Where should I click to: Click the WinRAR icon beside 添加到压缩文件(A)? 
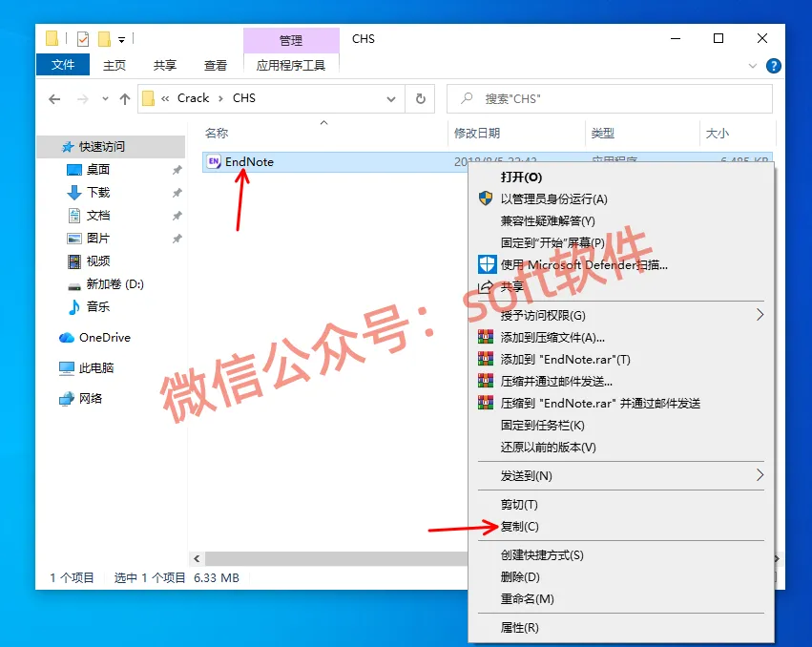tap(486, 337)
